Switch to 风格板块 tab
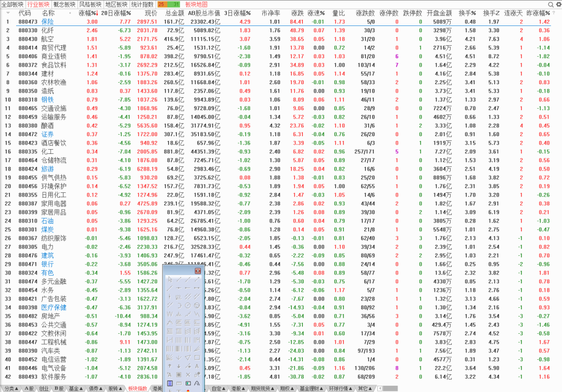Screen dimensions: 562x392 click(x=91, y=4)
